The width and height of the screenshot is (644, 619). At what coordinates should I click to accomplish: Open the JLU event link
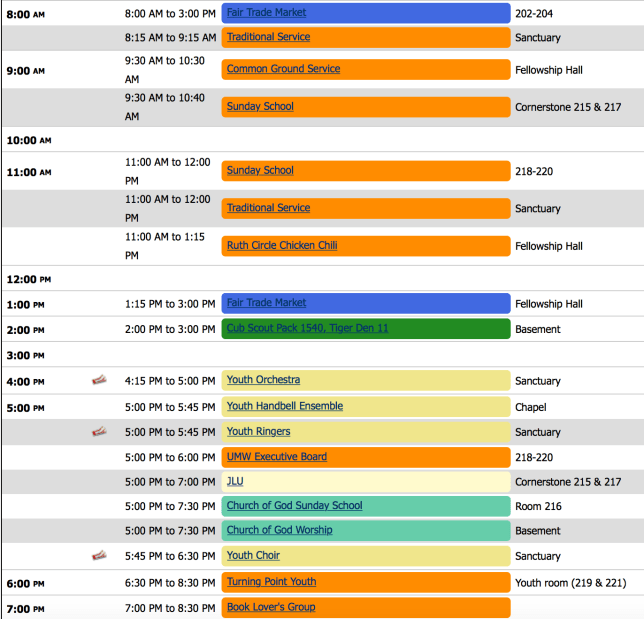235,481
